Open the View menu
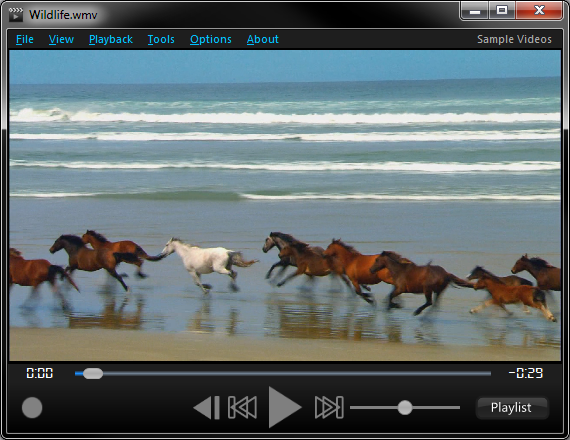The width and height of the screenshot is (570, 440). pos(61,39)
